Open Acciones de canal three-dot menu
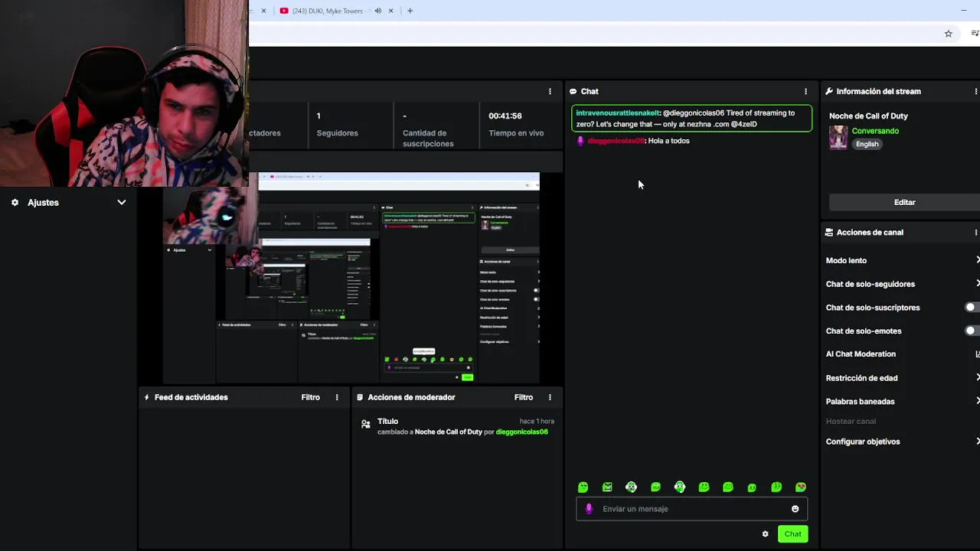The height and width of the screenshot is (551, 980). [975, 233]
